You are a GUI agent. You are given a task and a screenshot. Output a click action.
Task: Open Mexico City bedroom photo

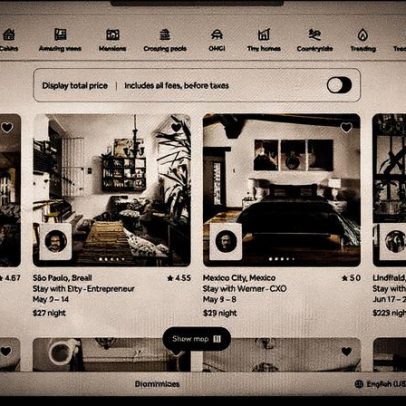pyautogui.click(x=282, y=190)
